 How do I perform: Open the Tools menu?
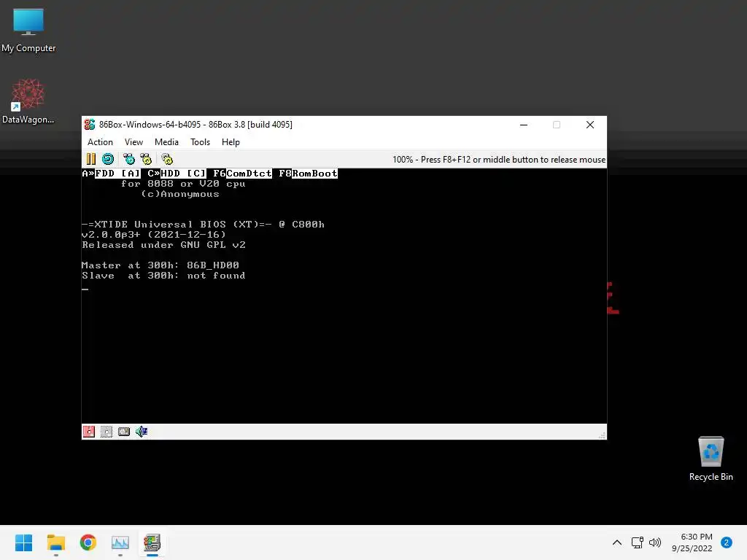[200, 142]
